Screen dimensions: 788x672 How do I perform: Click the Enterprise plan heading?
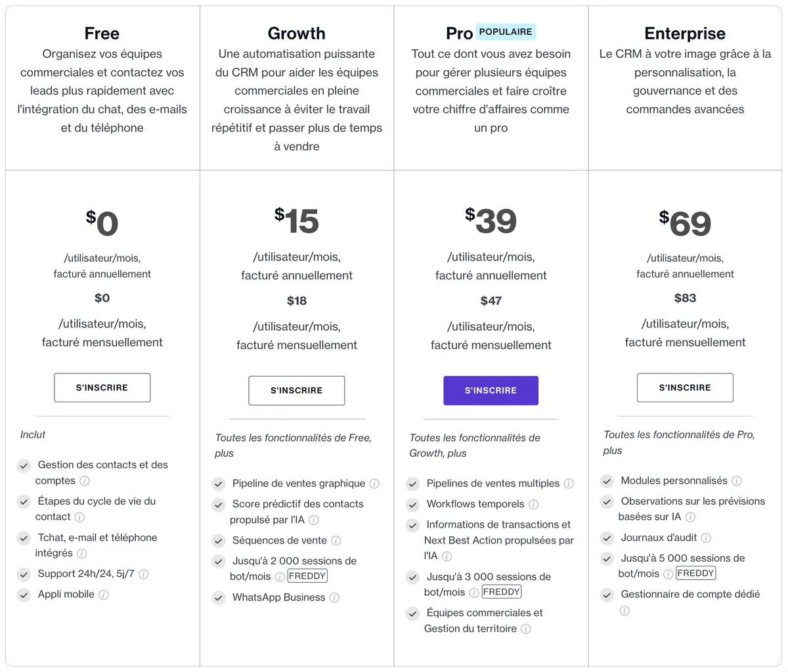(685, 33)
